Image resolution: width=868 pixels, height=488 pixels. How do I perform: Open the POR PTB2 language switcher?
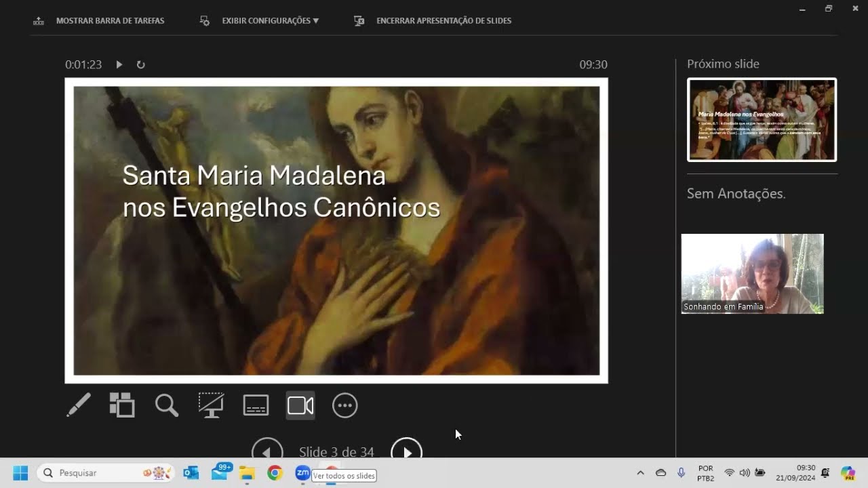click(x=706, y=473)
